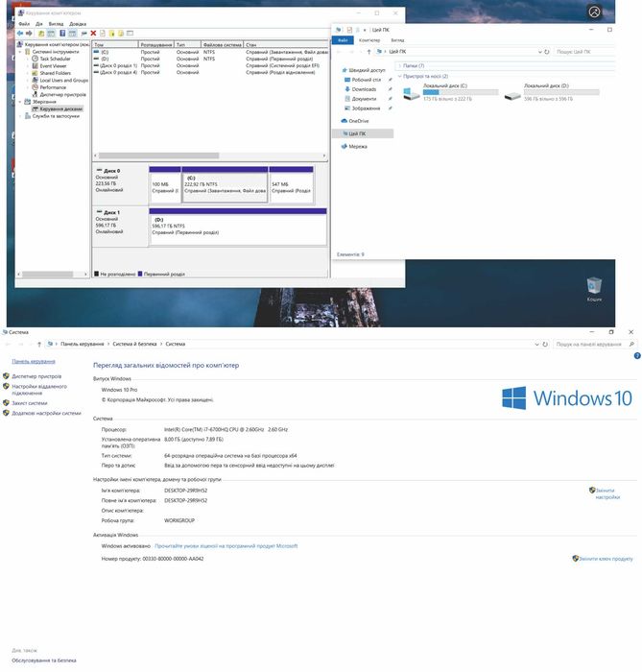Image resolution: width=642 pixels, height=672 pixels.
Task: Open Downloads in Explorer sidebar
Action: [x=360, y=89]
